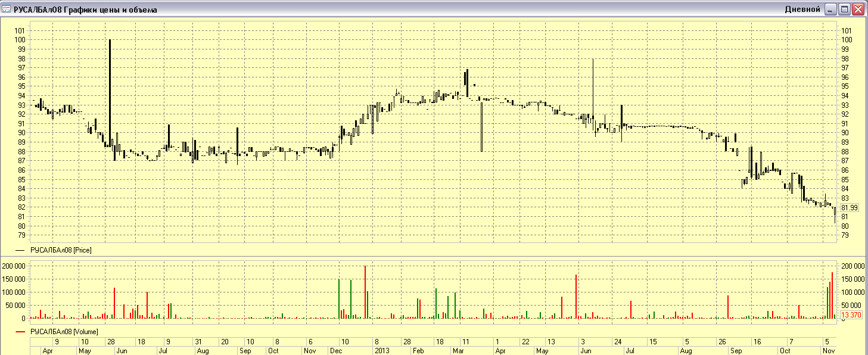868x355 pixels.
Task: Click the black Price legend line marker
Action: [20, 251]
